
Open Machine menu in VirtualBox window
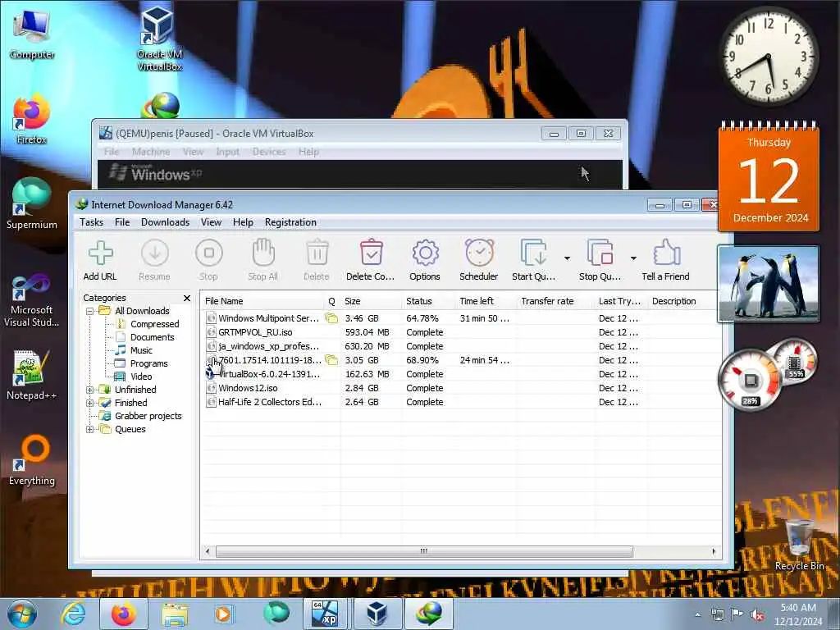pos(151,152)
